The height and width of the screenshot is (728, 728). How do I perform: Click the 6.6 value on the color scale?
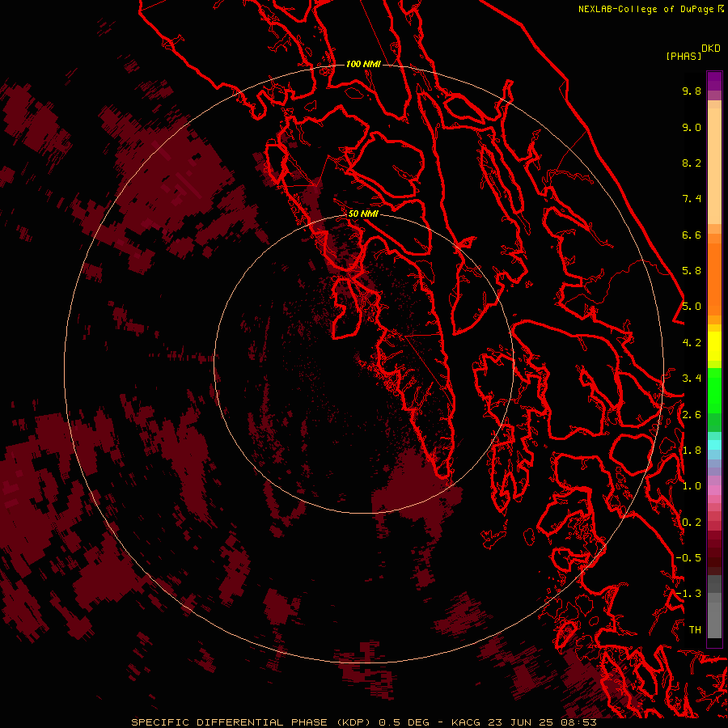click(692, 235)
